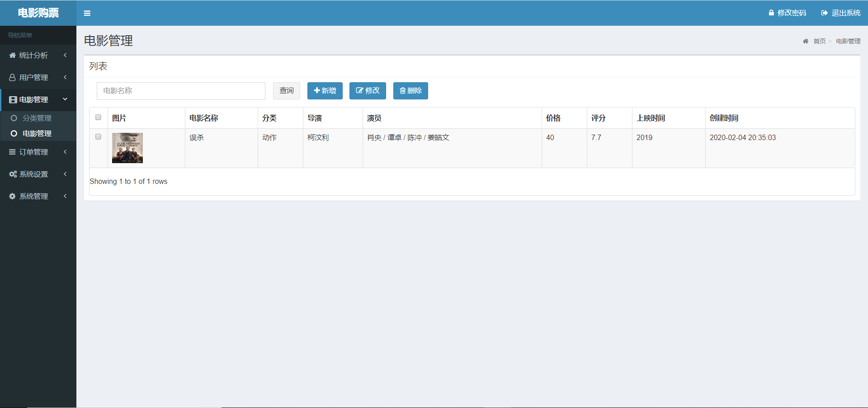Expand the 系统管理 menu chevron
The width and height of the screenshot is (868, 408).
pos(65,196)
